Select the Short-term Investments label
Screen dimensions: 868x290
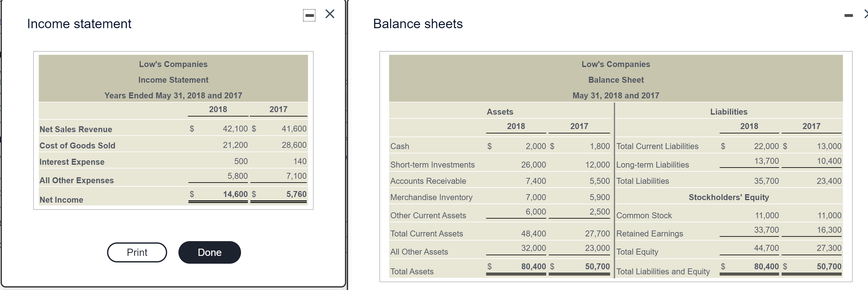pyautogui.click(x=432, y=164)
